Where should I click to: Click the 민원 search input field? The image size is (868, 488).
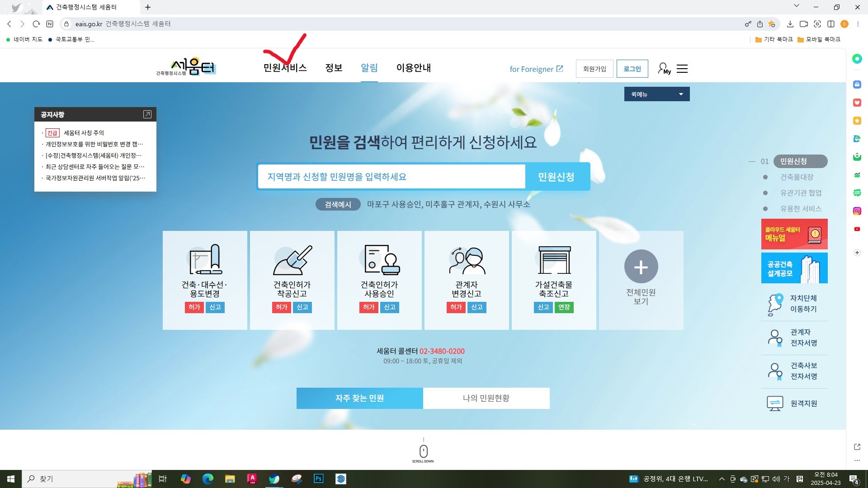[x=391, y=177]
